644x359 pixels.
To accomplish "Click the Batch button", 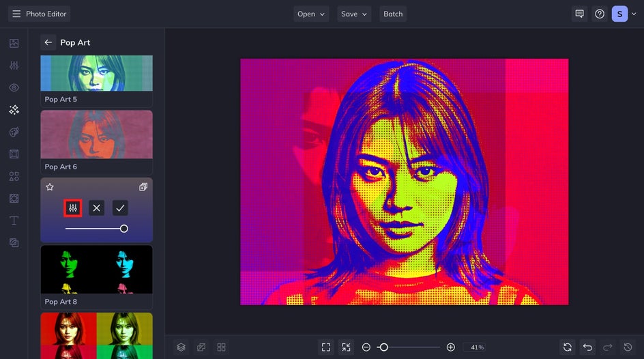I will [x=393, y=14].
